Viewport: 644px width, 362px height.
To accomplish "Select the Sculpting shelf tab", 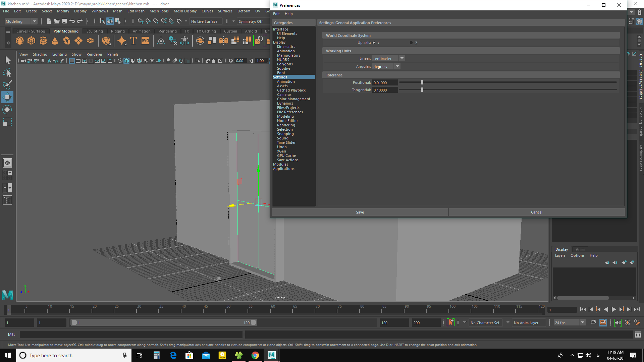I will pyautogui.click(x=95, y=31).
